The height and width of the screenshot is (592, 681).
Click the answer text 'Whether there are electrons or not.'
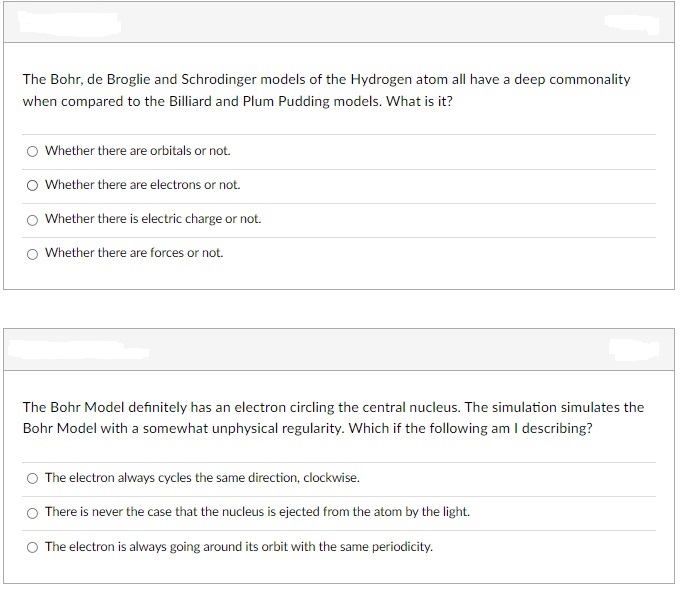(x=142, y=185)
